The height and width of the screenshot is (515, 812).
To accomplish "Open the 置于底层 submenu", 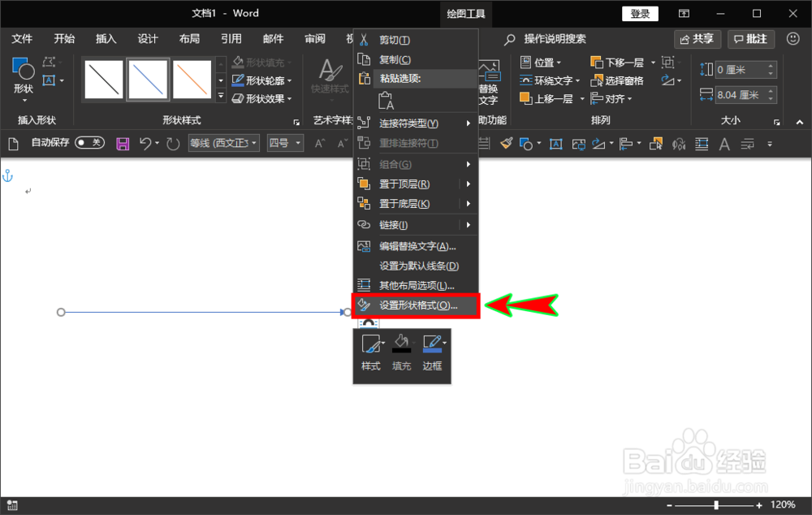I will point(415,204).
